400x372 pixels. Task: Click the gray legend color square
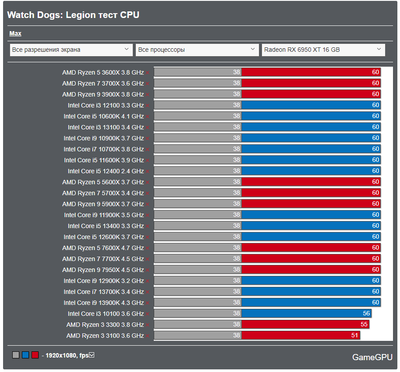pos(16,355)
